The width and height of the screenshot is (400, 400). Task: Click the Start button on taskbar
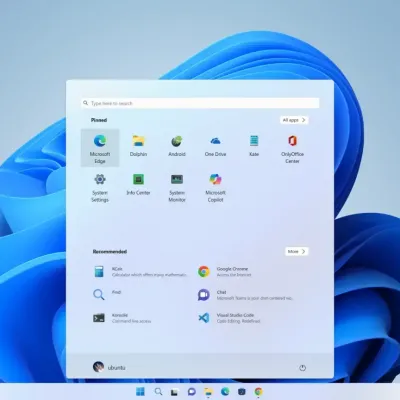[141, 391]
